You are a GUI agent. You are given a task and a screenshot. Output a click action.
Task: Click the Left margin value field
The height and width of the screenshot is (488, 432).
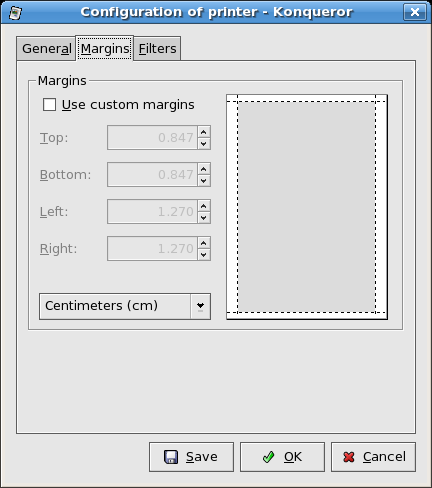[x=153, y=212]
